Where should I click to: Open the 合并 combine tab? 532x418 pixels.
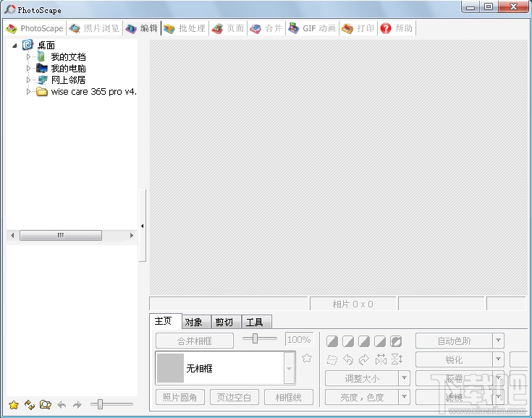point(266,28)
